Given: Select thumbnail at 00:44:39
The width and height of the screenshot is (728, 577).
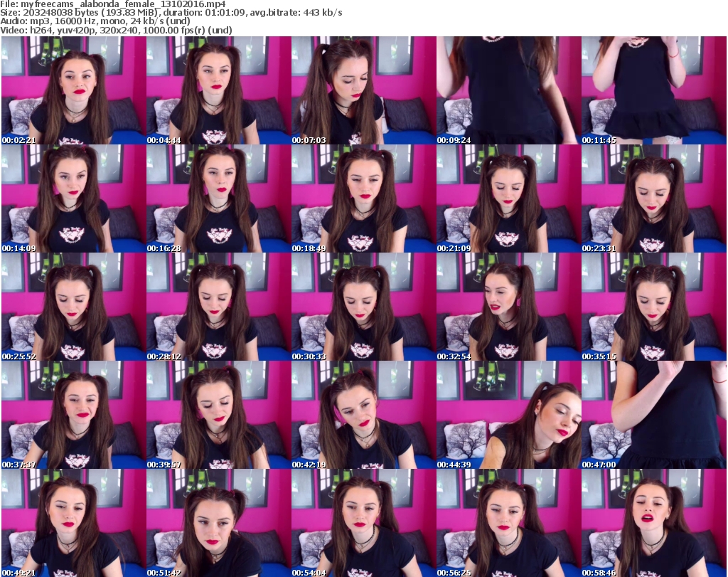Looking at the screenshot, I should pyautogui.click(x=508, y=415).
